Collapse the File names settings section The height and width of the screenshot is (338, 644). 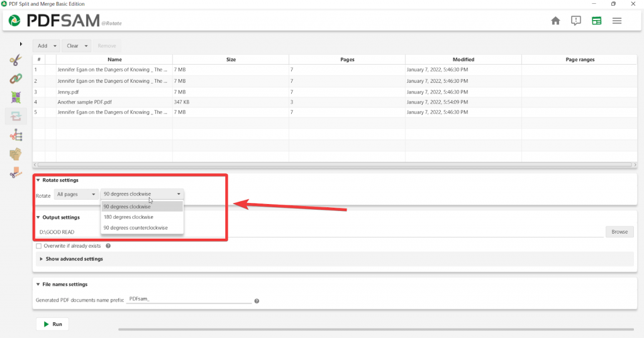pyautogui.click(x=38, y=284)
